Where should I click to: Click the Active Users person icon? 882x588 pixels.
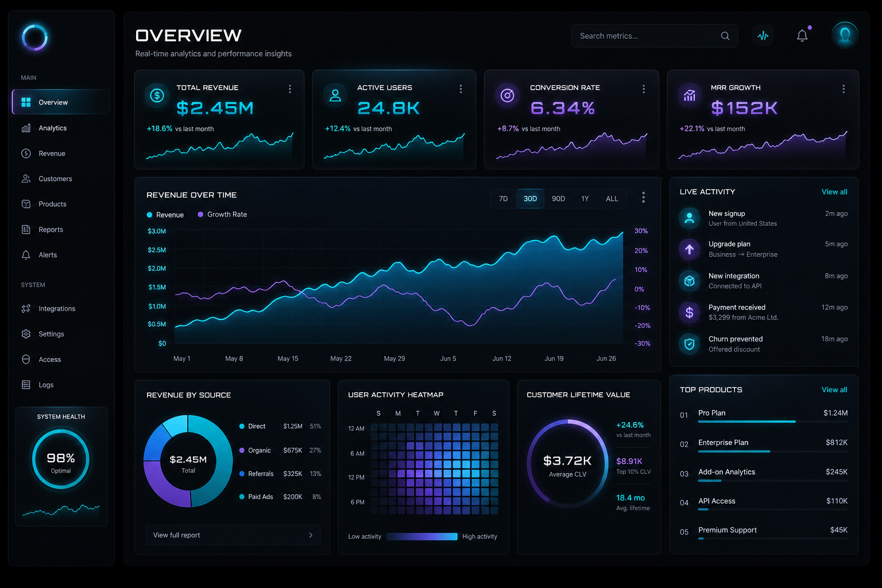click(335, 95)
